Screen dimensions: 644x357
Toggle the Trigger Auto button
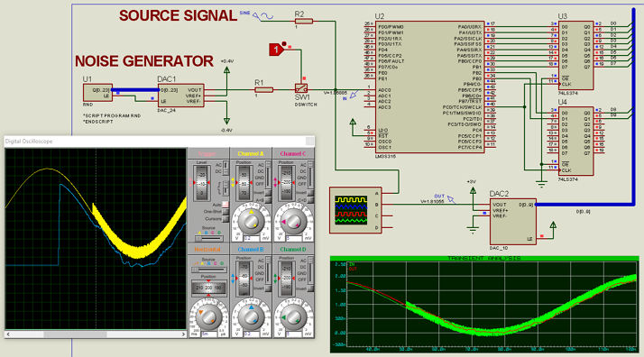[225, 204]
